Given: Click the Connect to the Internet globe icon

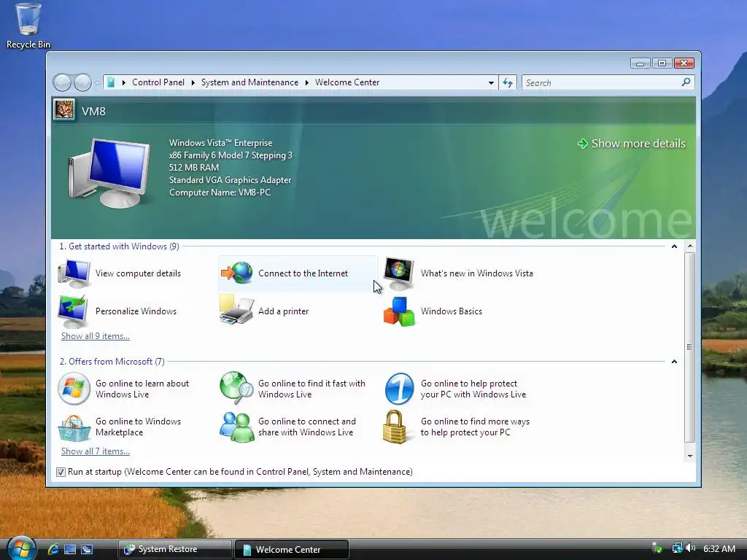Looking at the screenshot, I should coord(237,273).
